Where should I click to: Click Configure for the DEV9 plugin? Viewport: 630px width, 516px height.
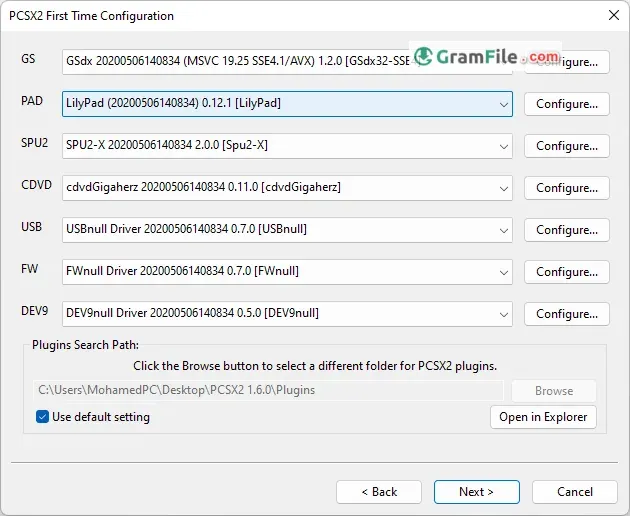pyautogui.click(x=567, y=314)
